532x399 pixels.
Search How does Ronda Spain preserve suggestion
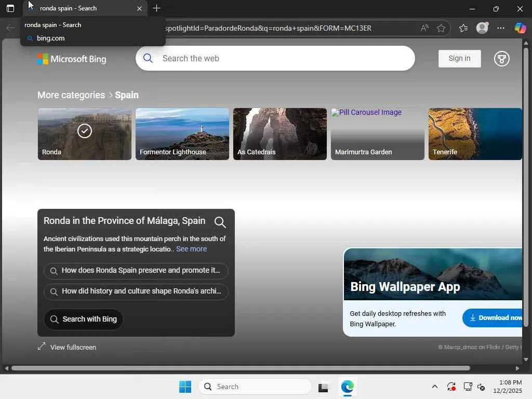tap(136, 270)
